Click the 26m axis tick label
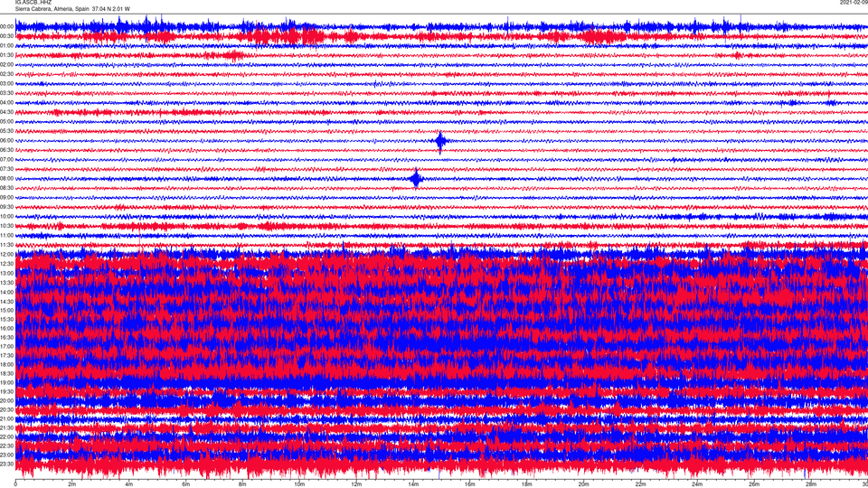The height and width of the screenshot is (488, 868). (754, 484)
